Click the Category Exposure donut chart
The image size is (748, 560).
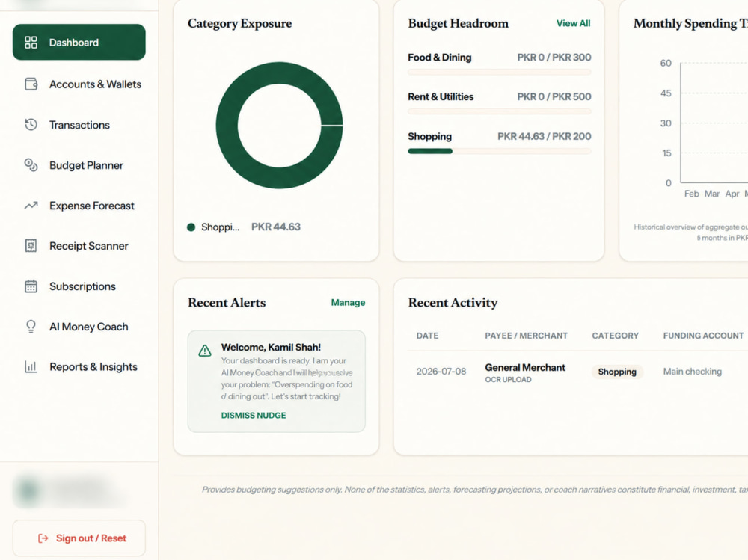pyautogui.click(x=279, y=126)
